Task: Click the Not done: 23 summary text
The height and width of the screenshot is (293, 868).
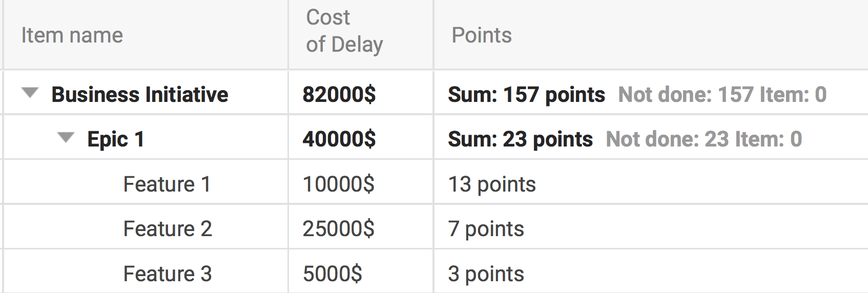Action: tap(667, 139)
